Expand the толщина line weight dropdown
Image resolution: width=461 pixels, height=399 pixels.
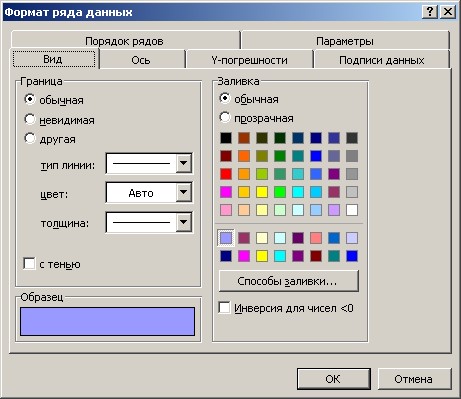click(184, 222)
